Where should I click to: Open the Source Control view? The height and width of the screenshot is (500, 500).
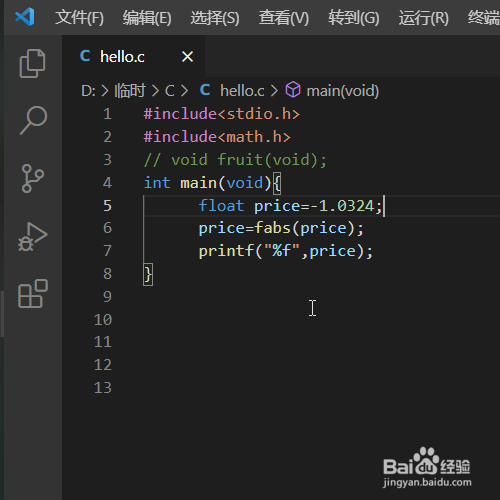coord(32,178)
